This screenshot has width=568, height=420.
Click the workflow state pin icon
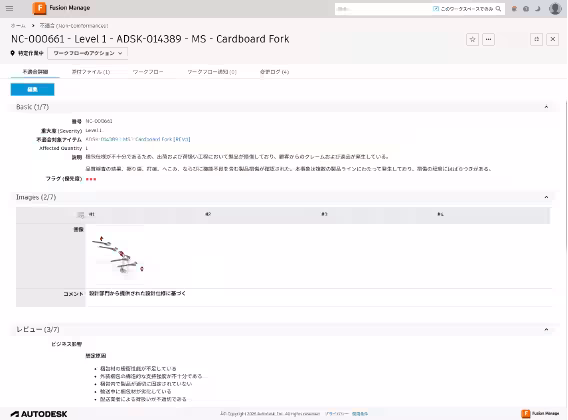pos(12,53)
